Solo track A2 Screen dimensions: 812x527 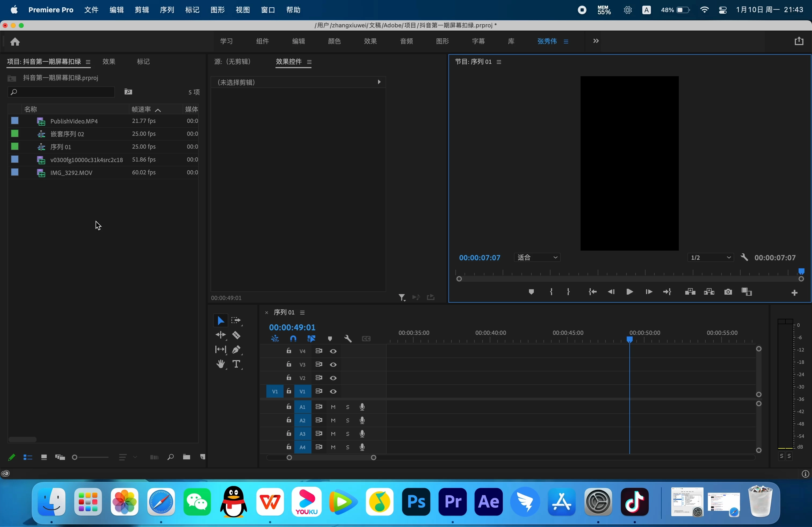pyautogui.click(x=348, y=421)
